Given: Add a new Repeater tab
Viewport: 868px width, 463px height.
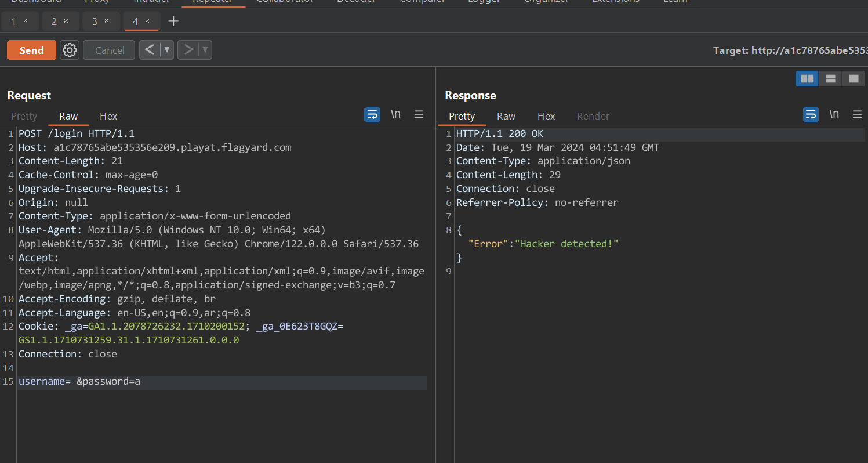Looking at the screenshot, I should 173,21.
